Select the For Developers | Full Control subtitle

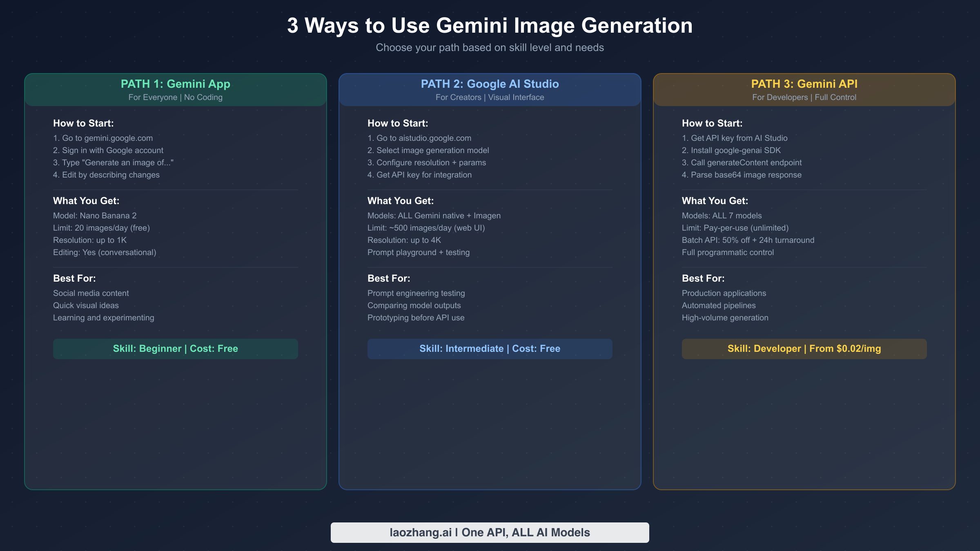804,97
